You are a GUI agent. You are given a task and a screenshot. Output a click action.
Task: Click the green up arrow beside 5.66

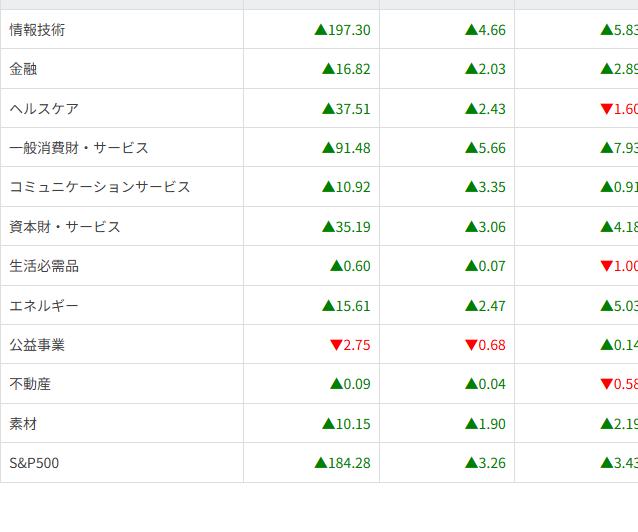pyautogui.click(x=471, y=148)
